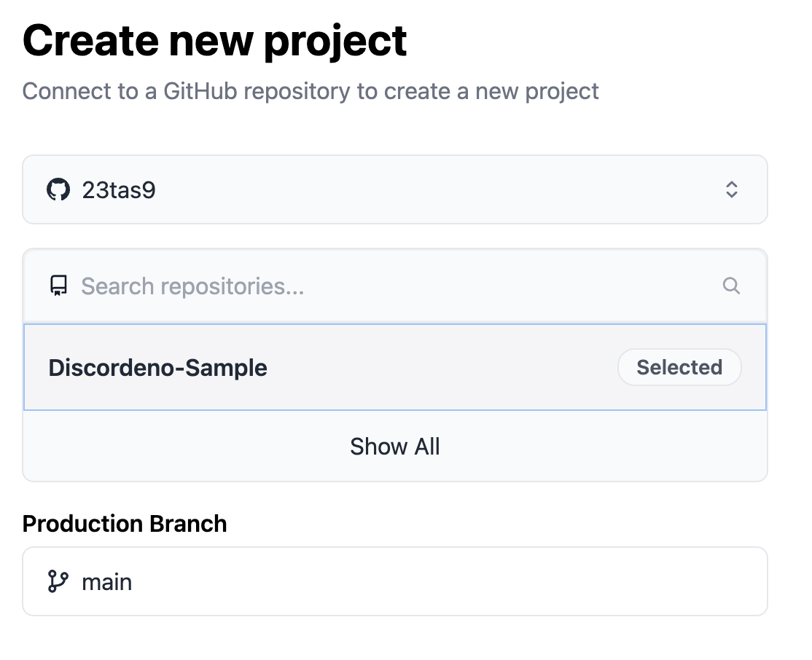Click the Search repositories placeholder text
This screenshot has height=660, width=812.
tap(192, 286)
